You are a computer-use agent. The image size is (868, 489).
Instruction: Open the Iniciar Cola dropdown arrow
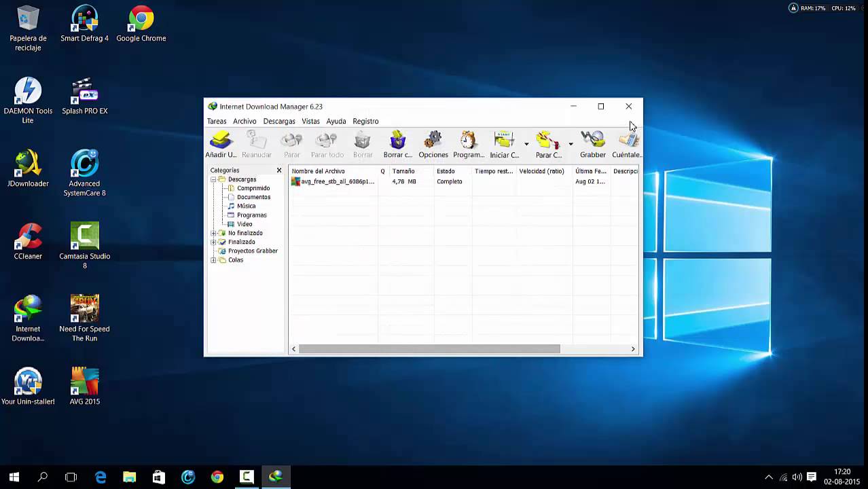click(x=526, y=144)
